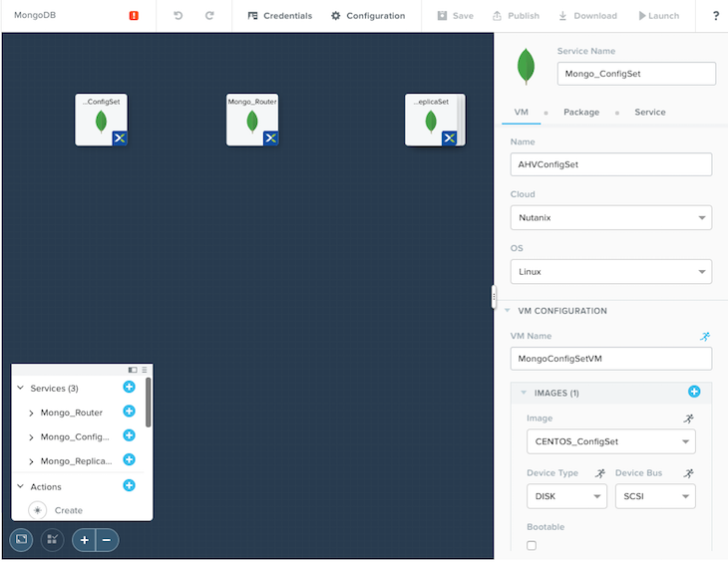Select the Mongo_Router service node on canvas
This screenshot has width=728, height=562.
pyautogui.click(x=252, y=120)
